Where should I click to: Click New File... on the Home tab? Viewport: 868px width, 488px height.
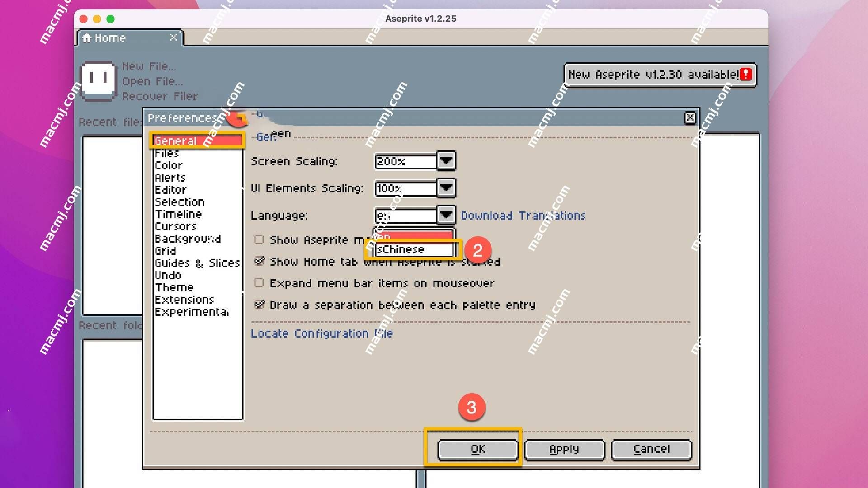coord(149,66)
